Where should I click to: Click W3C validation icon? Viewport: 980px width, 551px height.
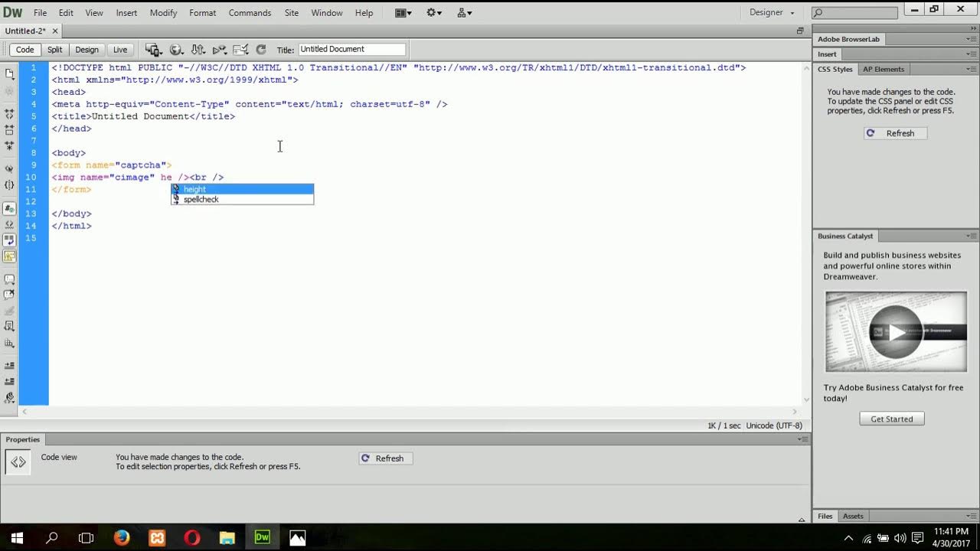[x=220, y=50]
